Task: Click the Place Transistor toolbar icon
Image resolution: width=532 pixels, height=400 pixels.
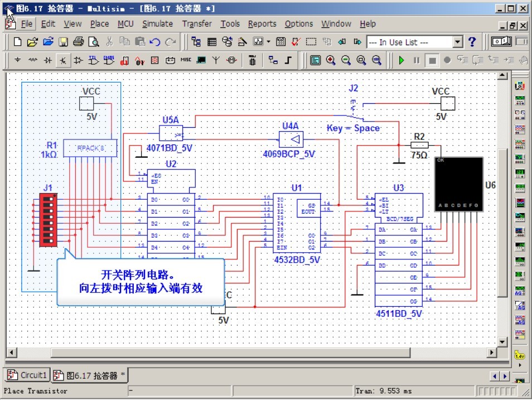Action: pyautogui.click(x=63, y=60)
